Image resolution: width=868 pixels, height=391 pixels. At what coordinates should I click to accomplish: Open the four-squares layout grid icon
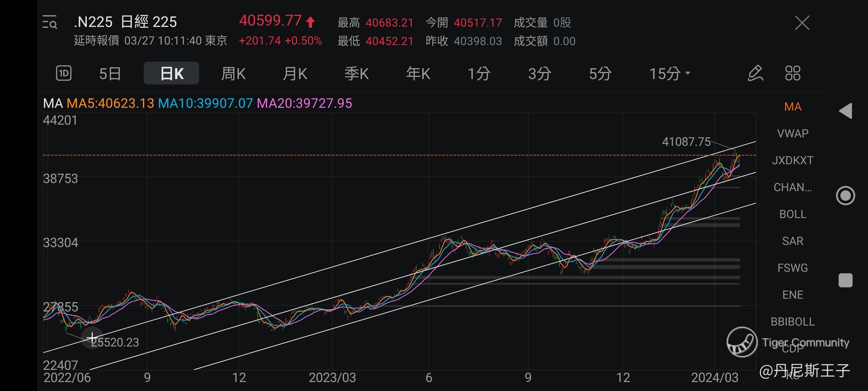pos(793,73)
